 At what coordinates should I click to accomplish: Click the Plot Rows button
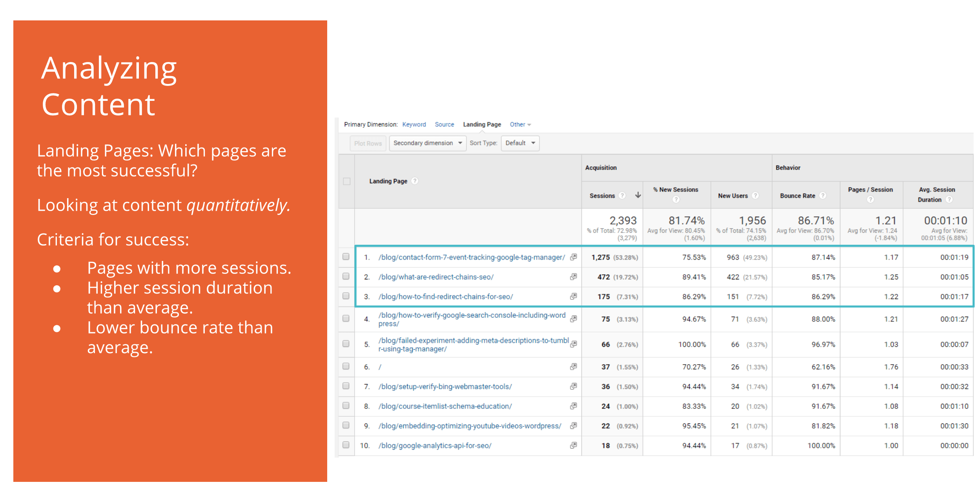[x=368, y=143]
